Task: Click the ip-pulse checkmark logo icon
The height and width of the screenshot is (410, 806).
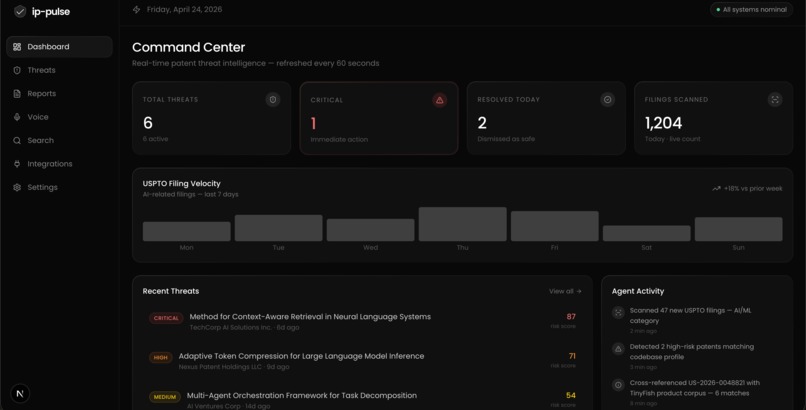Action: [x=20, y=11]
